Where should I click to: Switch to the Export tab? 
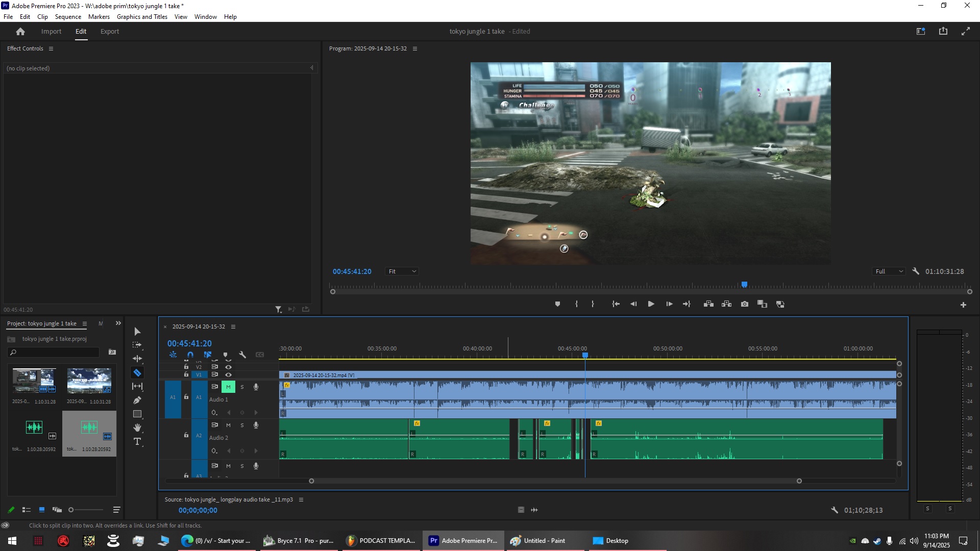point(109,32)
